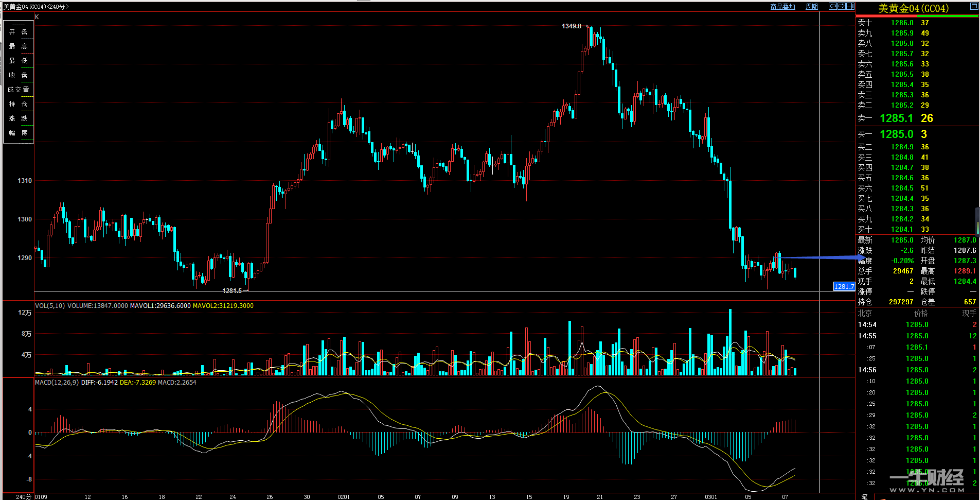The height and width of the screenshot is (500, 980).
Task: Click the K chart type label
Action: click(37, 17)
